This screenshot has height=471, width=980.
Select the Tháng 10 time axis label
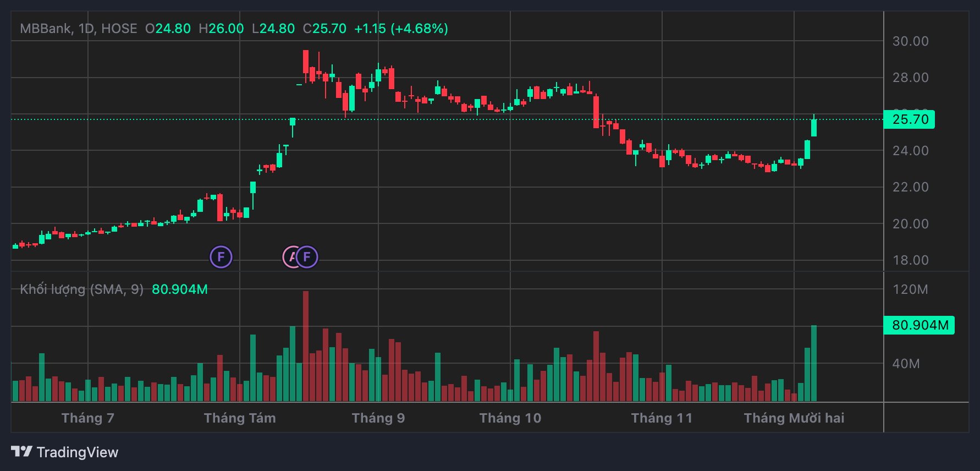pyautogui.click(x=510, y=418)
